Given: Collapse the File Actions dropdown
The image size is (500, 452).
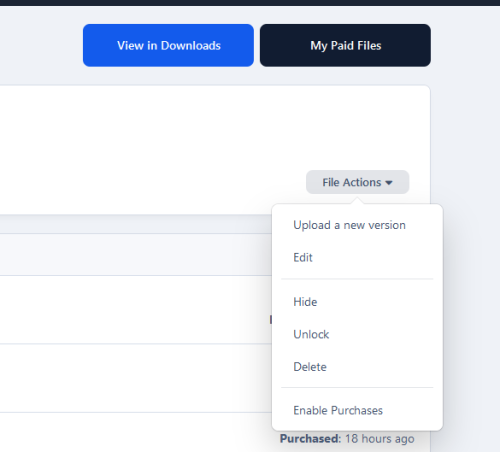Looking at the screenshot, I should pyautogui.click(x=357, y=182).
